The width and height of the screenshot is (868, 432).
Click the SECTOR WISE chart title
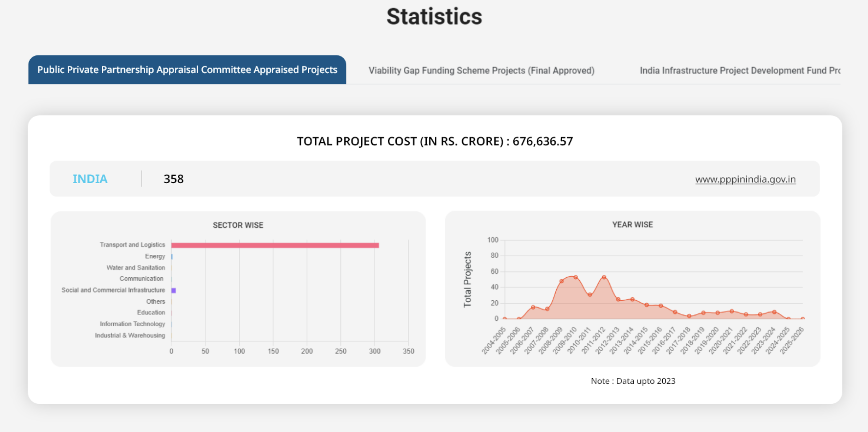tap(238, 225)
